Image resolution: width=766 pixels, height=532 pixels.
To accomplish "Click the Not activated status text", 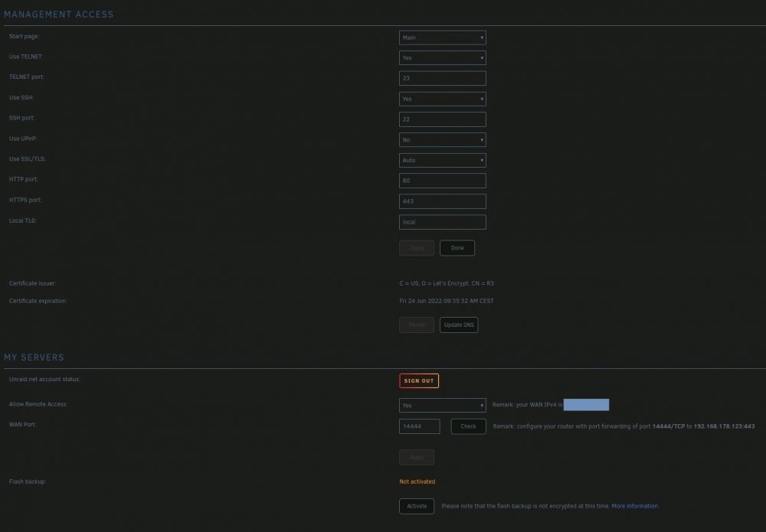I will (x=417, y=481).
